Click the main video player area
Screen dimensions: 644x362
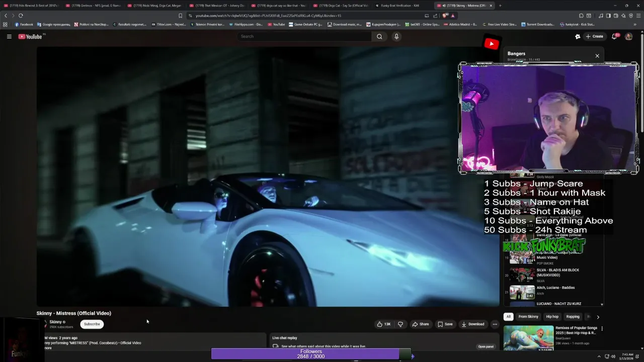tap(268, 176)
